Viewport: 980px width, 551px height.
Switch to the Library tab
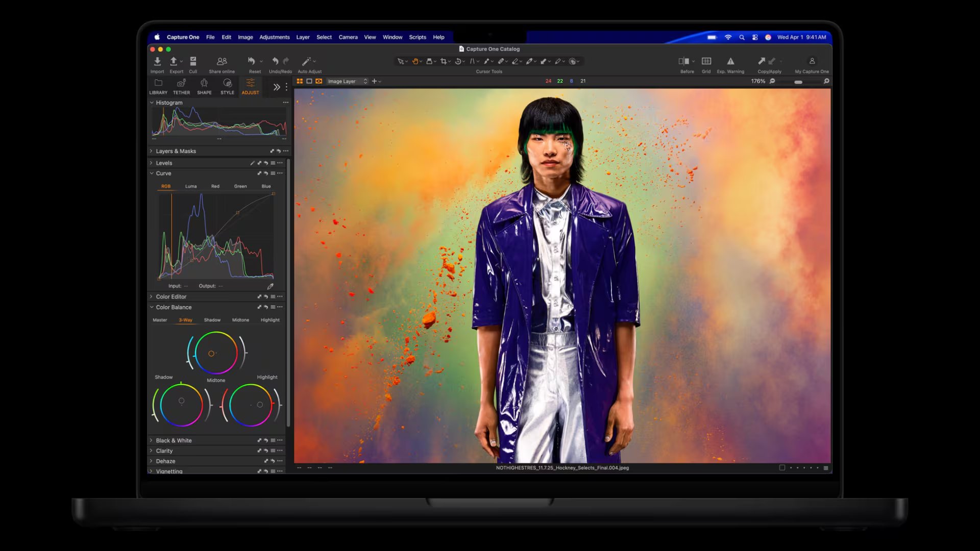tap(158, 88)
